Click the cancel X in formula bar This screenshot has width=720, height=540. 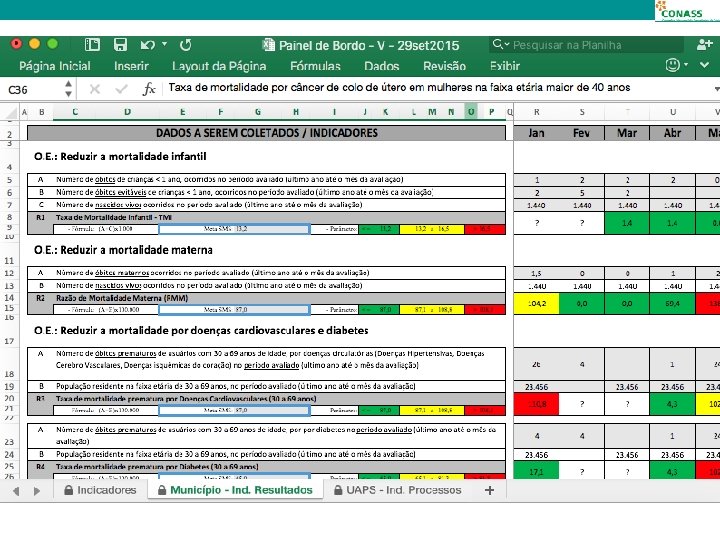tap(95, 89)
